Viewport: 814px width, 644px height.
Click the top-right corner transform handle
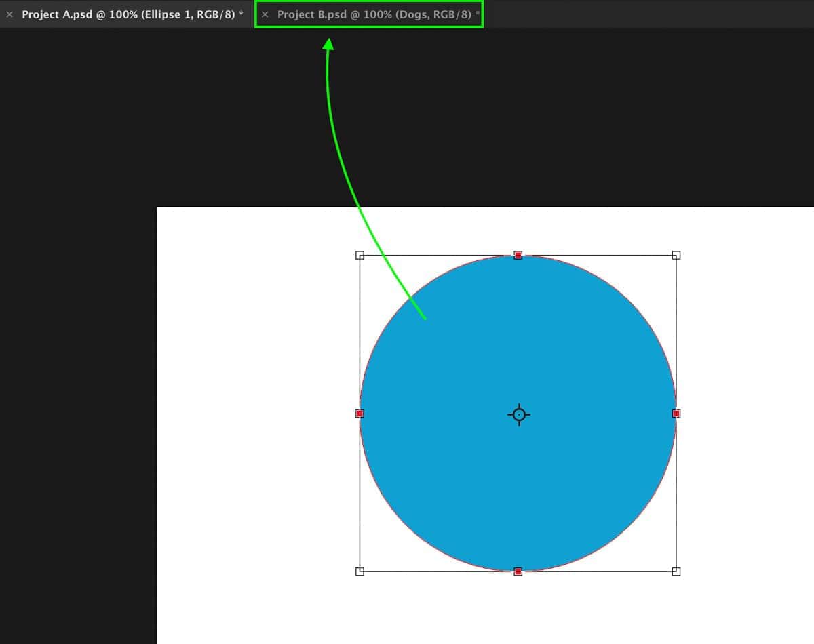[676, 256]
